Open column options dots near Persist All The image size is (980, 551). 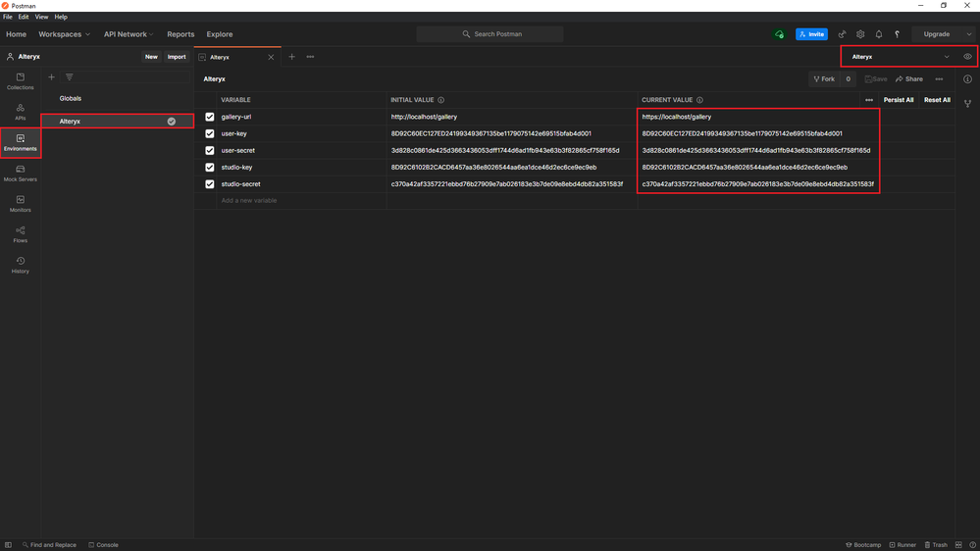[869, 100]
